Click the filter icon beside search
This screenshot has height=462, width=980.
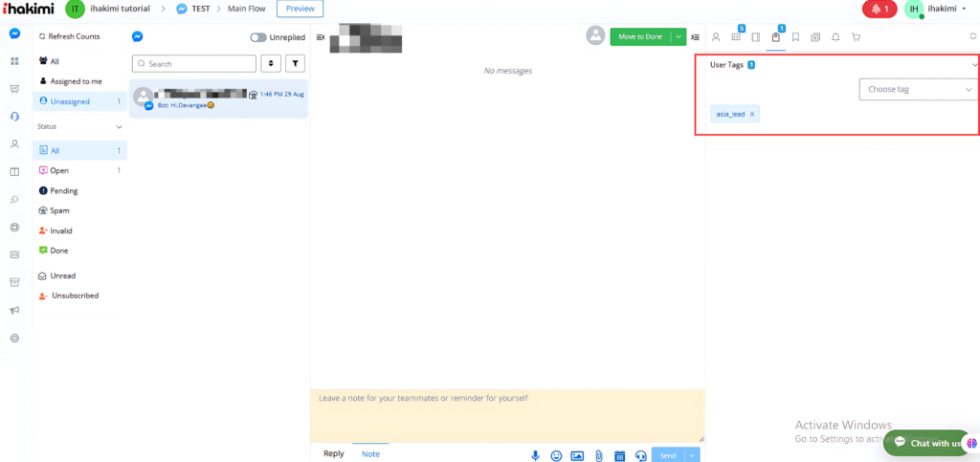(x=296, y=63)
